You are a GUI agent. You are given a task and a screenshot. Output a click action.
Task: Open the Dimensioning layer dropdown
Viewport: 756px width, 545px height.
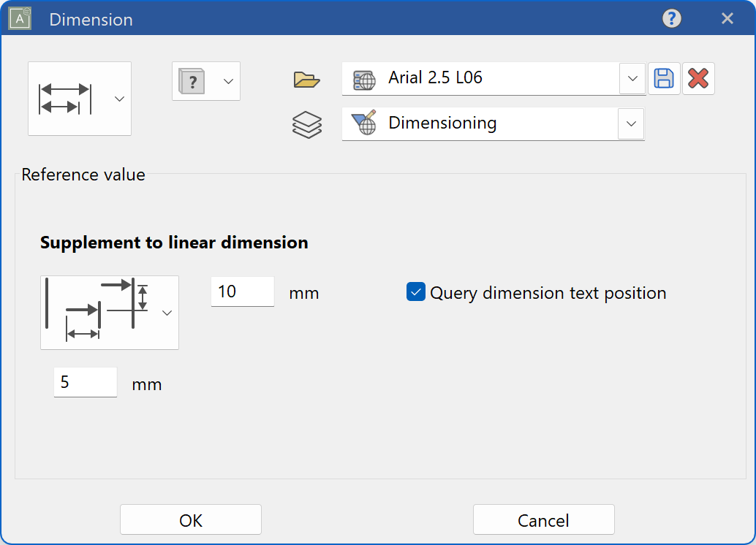pos(630,123)
